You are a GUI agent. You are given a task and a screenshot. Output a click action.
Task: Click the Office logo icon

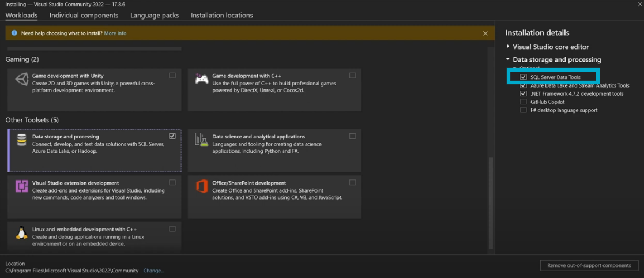pos(201,186)
